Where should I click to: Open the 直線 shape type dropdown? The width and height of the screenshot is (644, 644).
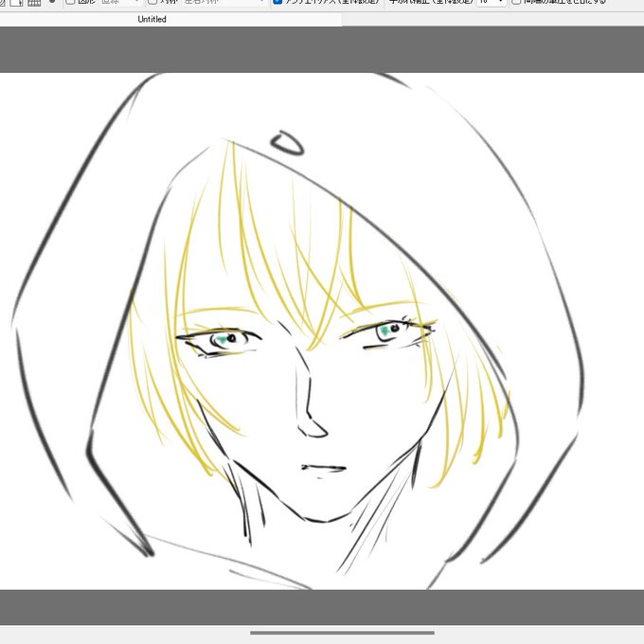tap(120, 2)
